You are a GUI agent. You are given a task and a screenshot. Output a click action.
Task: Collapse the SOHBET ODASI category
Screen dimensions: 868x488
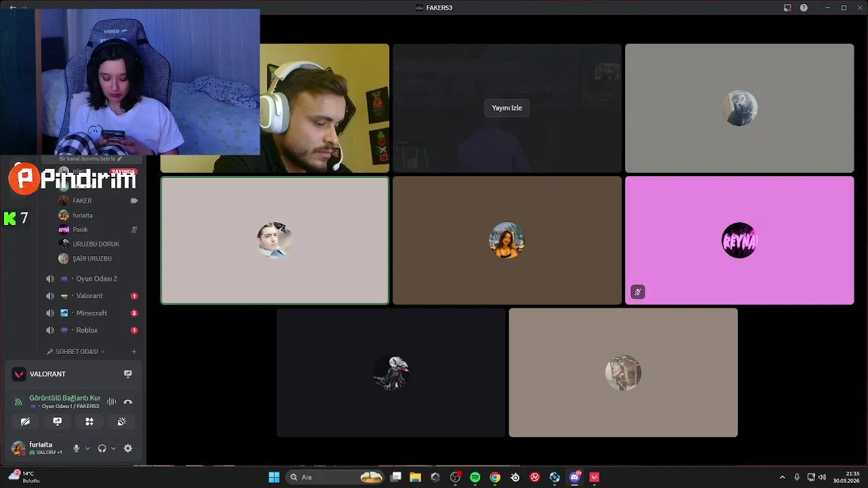(x=76, y=352)
